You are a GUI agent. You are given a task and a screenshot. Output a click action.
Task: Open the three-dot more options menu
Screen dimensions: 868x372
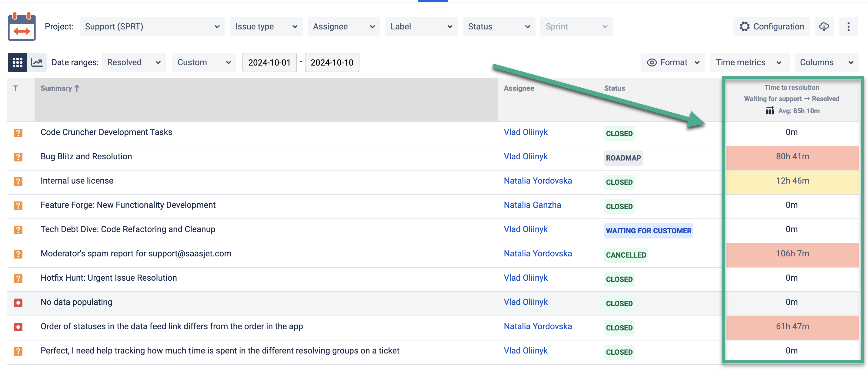point(848,27)
